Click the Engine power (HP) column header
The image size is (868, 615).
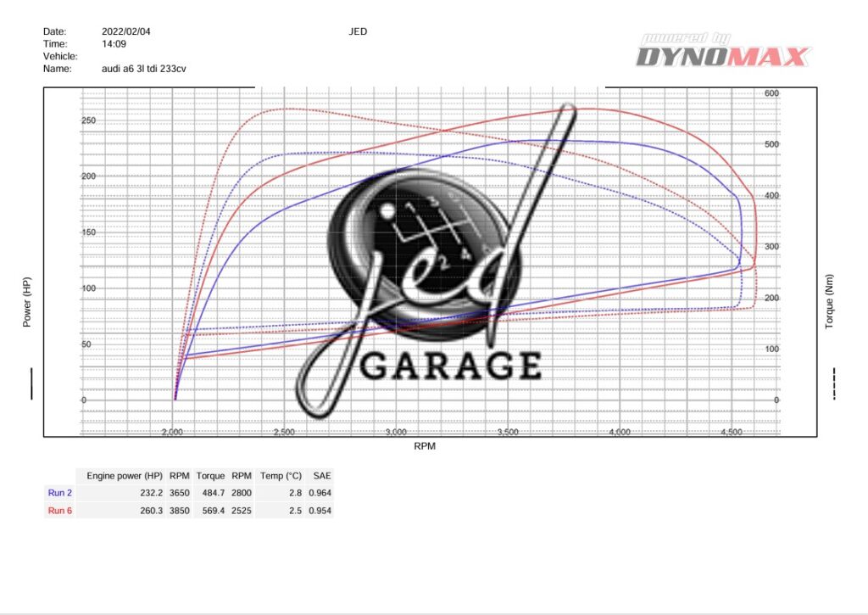pyautogui.click(x=124, y=476)
